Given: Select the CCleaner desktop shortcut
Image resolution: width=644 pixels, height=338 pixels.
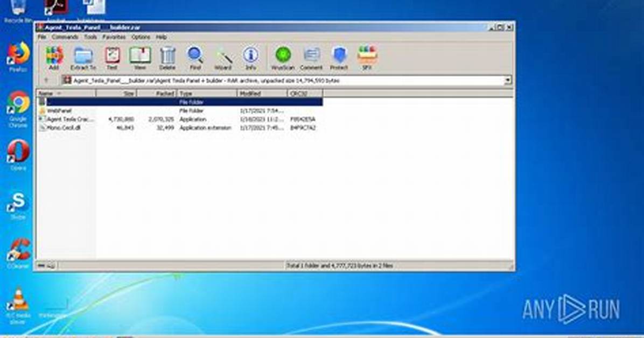Looking at the screenshot, I should (18, 254).
